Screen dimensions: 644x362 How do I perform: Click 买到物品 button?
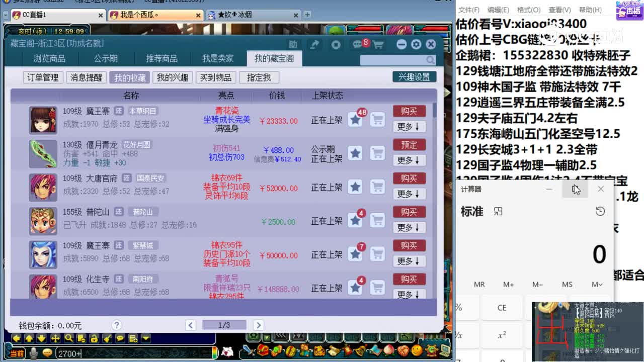click(x=216, y=77)
